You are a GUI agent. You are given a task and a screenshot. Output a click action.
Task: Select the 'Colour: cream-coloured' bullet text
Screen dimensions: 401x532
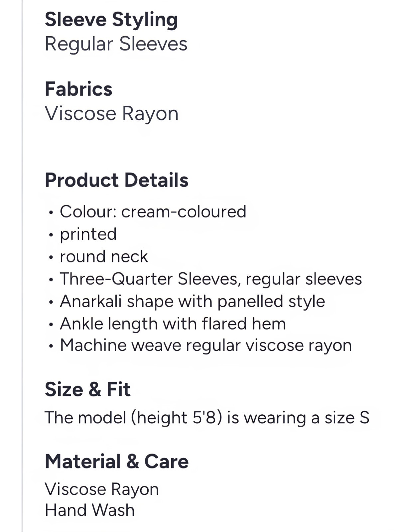pyautogui.click(x=153, y=212)
